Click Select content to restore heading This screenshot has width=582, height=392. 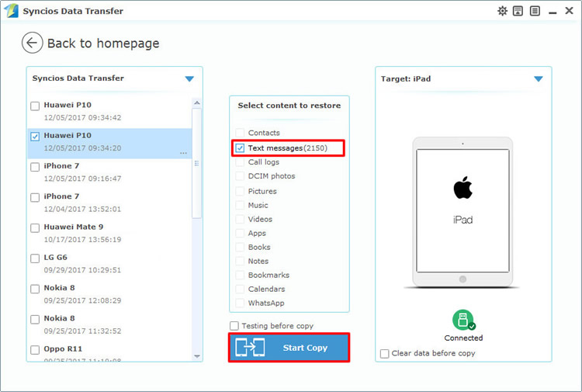289,106
